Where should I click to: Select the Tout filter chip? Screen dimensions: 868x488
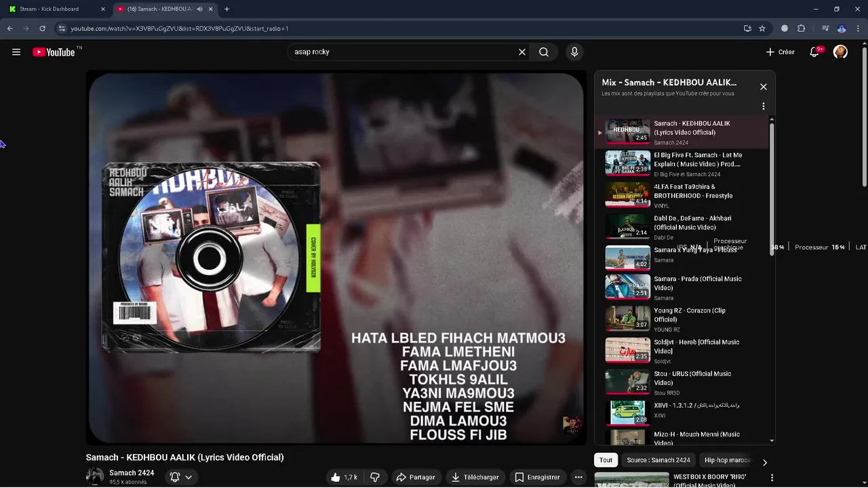click(606, 460)
